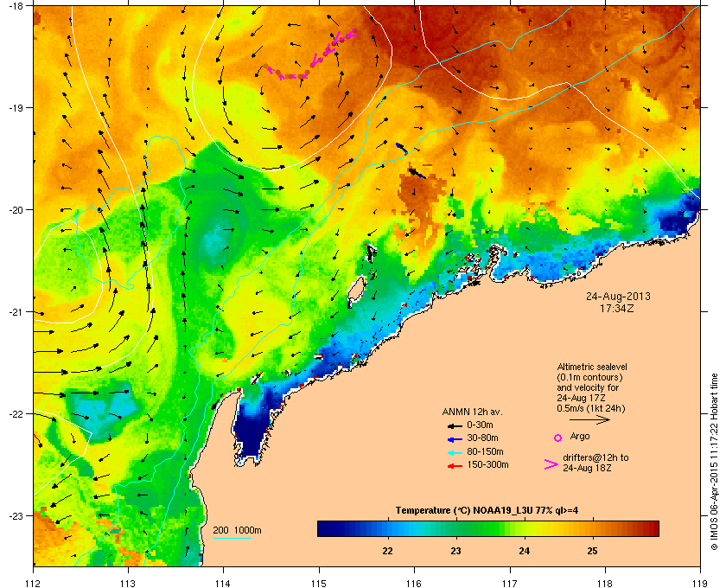The width and height of the screenshot is (726, 588).
Task: Click the 150-300m depth label
Action: tap(487, 464)
